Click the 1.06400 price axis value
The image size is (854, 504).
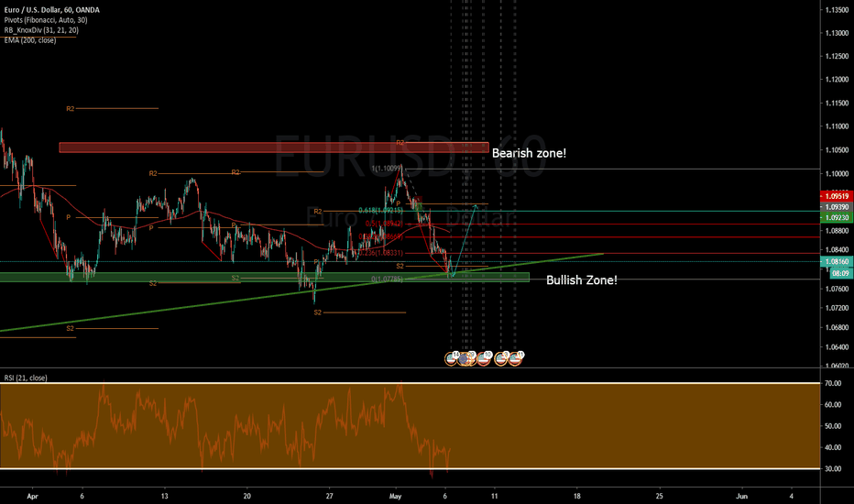point(838,346)
